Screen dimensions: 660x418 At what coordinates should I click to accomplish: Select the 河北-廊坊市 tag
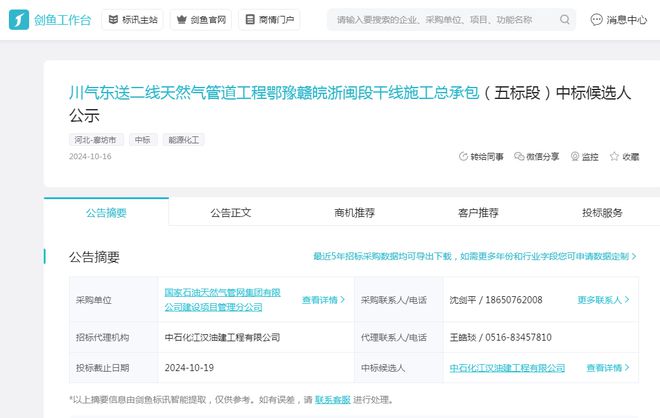pos(96,140)
